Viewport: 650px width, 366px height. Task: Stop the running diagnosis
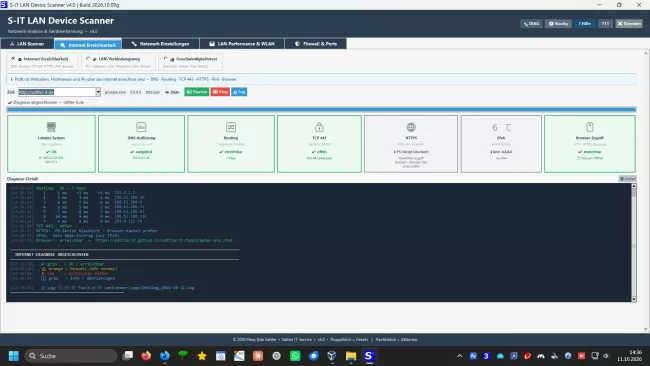point(220,92)
